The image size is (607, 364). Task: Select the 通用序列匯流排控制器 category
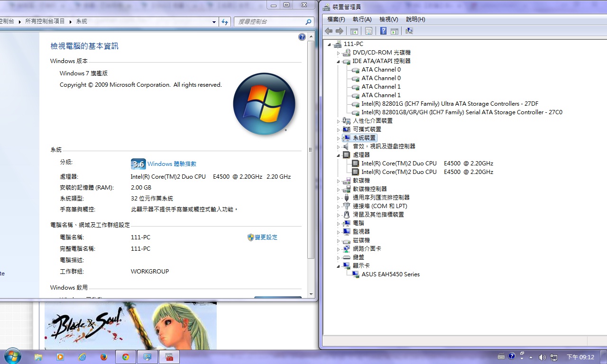[381, 198]
